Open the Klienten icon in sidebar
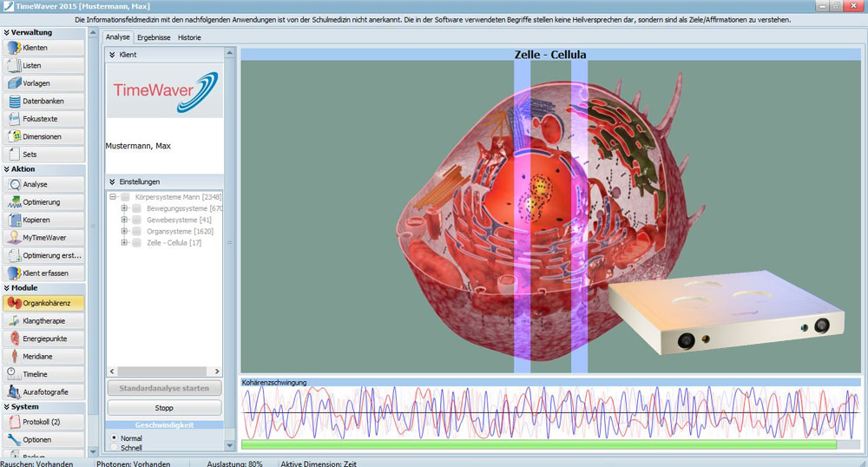This screenshot has width=868, height=467. tap(15, 48)
